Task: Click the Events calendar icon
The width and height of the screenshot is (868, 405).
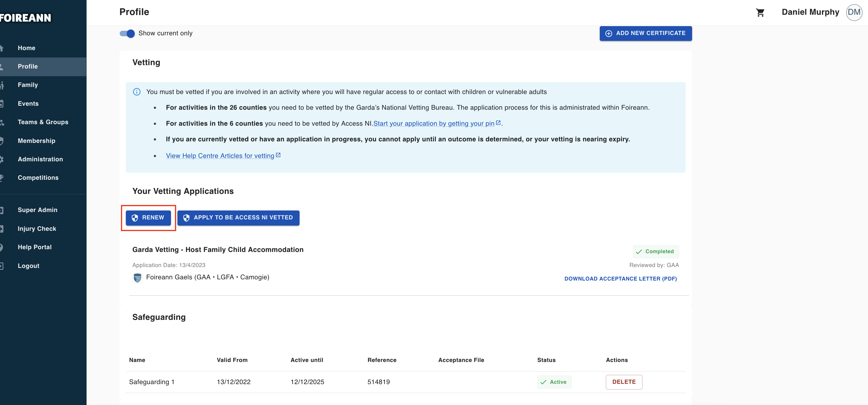Action: tap(1, 104)
